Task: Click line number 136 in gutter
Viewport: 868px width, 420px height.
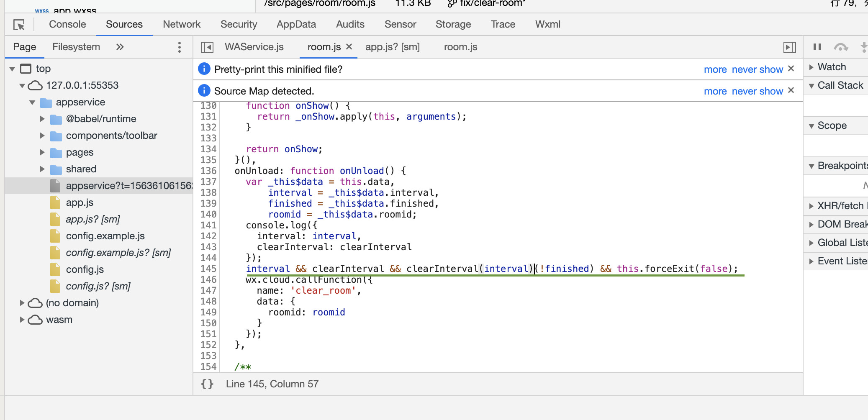Action: point(208,171)
